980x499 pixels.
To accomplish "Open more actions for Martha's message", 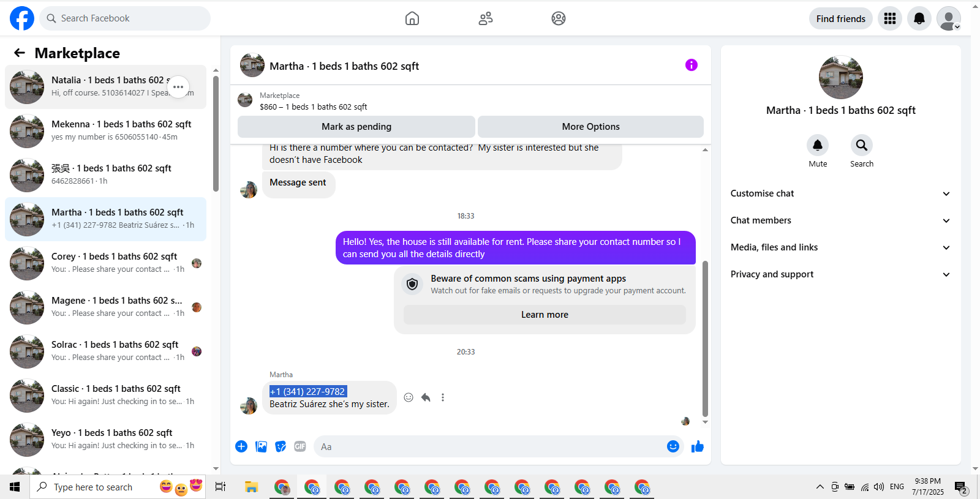I will pyautogui.click(x=443, y=397).
